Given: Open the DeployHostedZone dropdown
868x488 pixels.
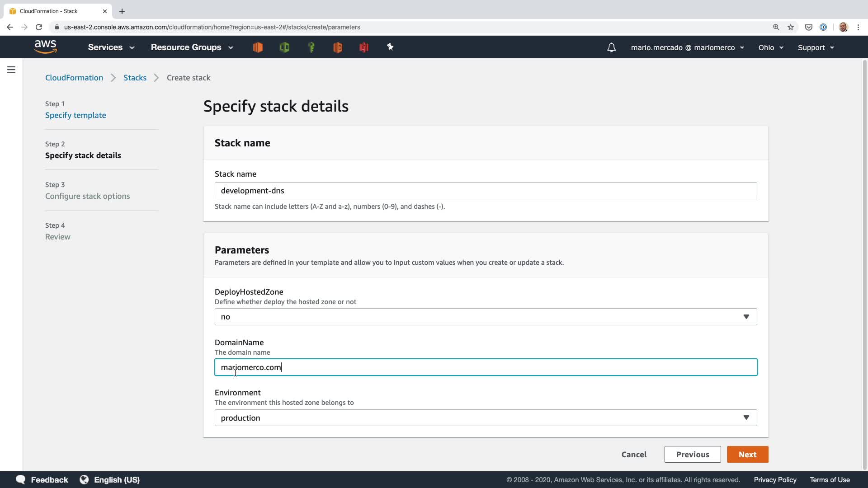Looking at the screenshot, I should (x=486, y=317).
